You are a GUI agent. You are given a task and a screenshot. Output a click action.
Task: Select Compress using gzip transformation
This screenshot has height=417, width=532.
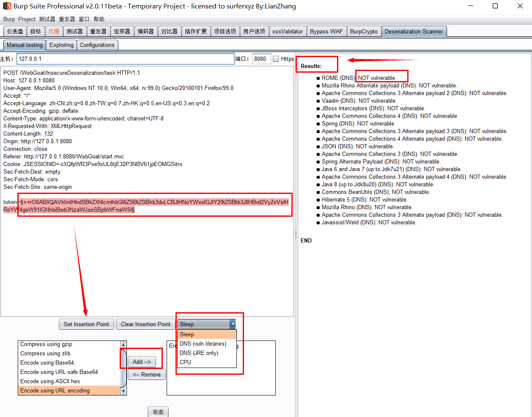(x=69, y=344)
